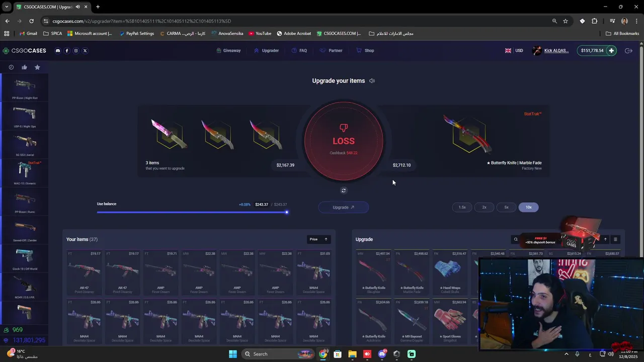The image size is (644, 362).
Task: Click the Windows Start button
Action: tap(233, 354)
